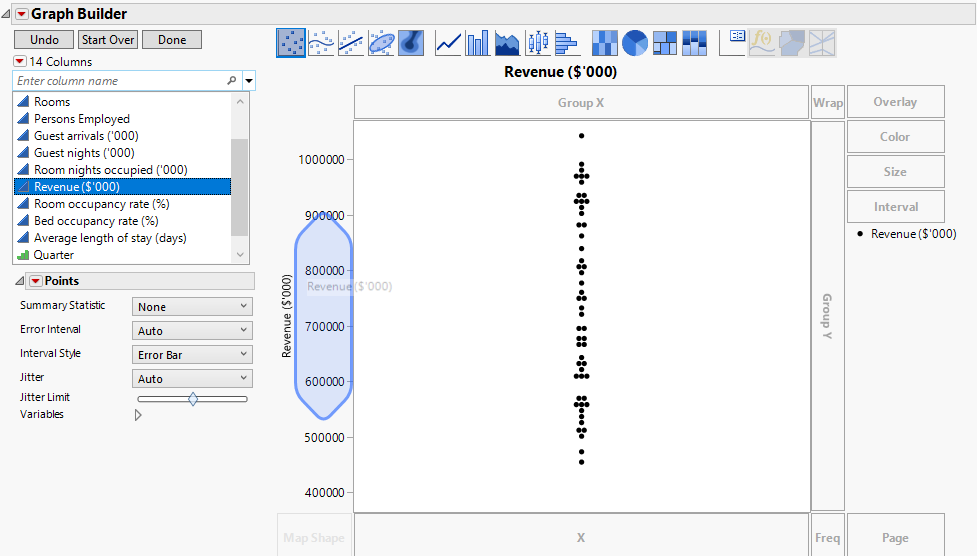Click the Overlay drop zone
The image size is (977, 556).
[895, 102]
